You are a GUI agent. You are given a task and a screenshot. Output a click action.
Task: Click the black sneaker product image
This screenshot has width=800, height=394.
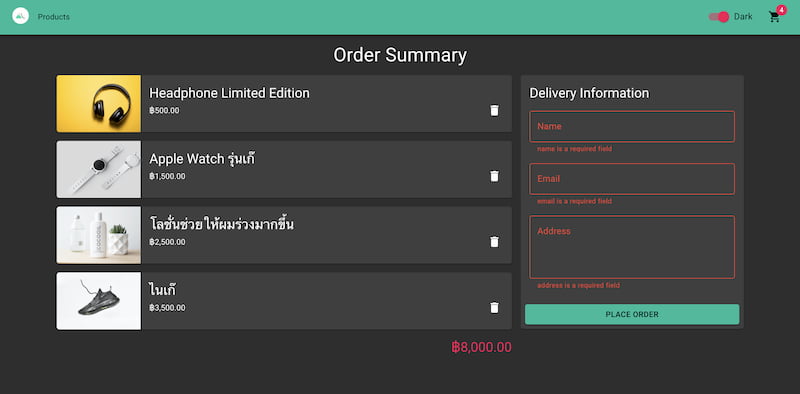coord(99,301)
